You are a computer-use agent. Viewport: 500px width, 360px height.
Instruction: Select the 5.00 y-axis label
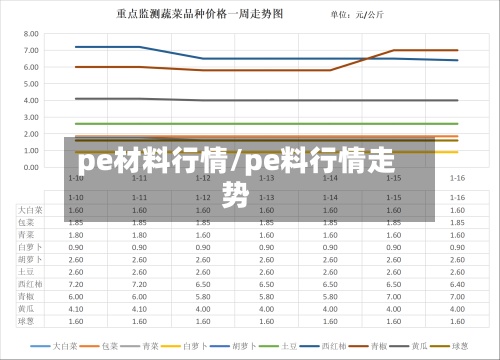(31, 84)
